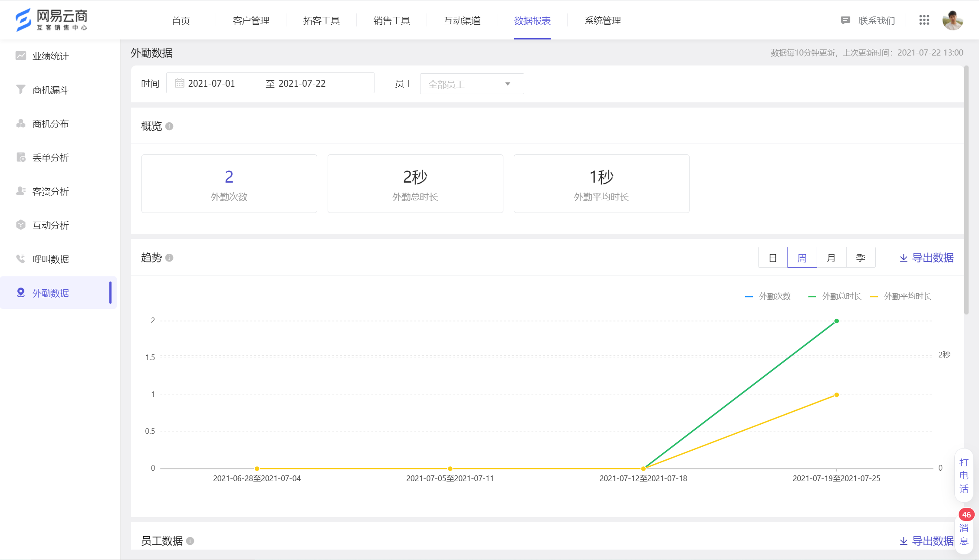The image size is (979, 560).
Task: Select the 周 trend granularity
Action: tap(802, 258)
